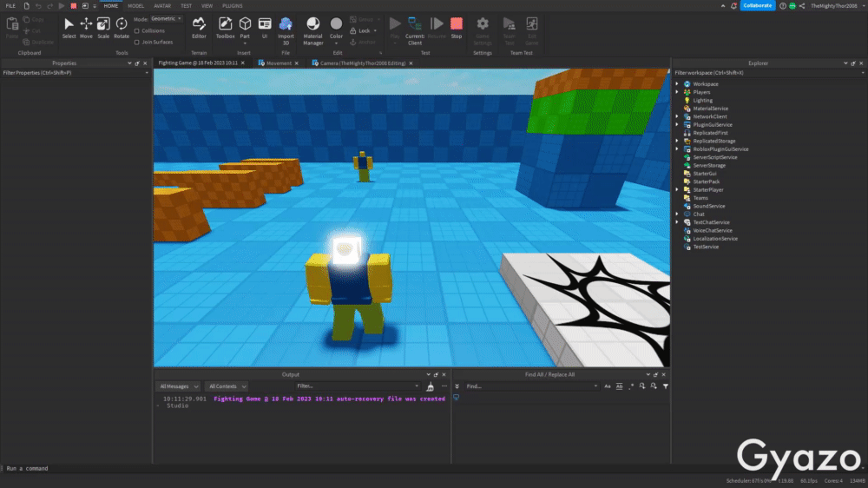Image resolution: width=868 pixels, height=488 pixels.
Task: Click the Find input field
Action: point(531,386)
